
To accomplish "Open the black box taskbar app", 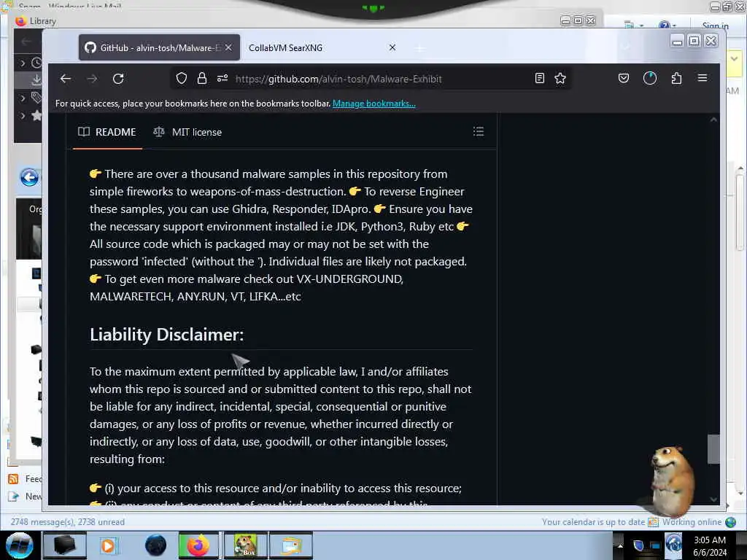I will tap(64, 545).
